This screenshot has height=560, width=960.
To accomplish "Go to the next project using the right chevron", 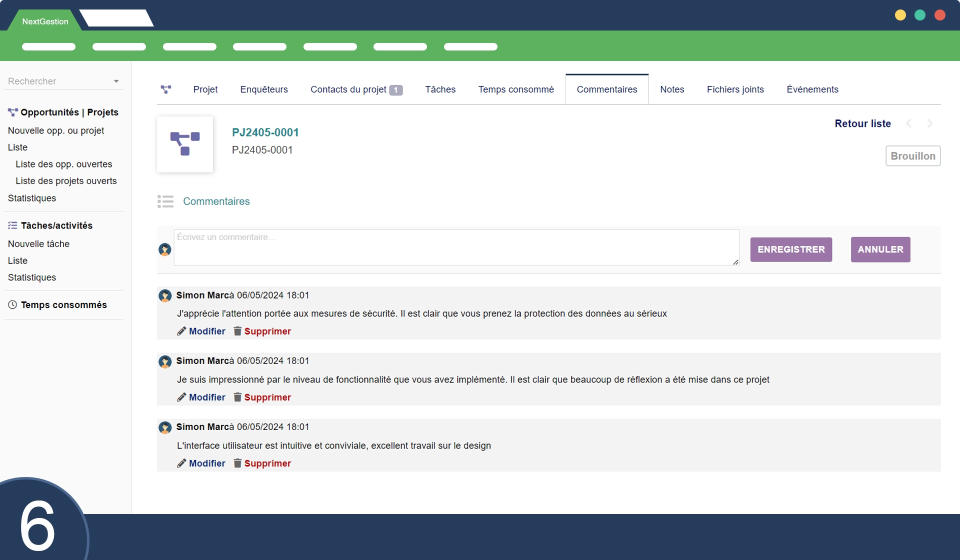I will coord(930,123).
